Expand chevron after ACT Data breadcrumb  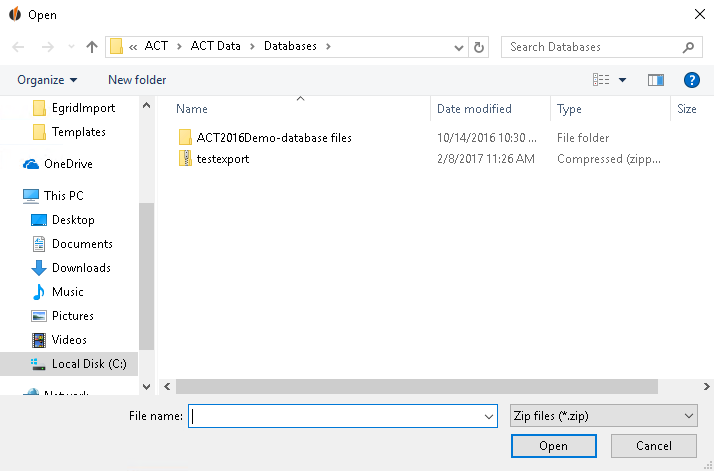(x=253, y=46)
